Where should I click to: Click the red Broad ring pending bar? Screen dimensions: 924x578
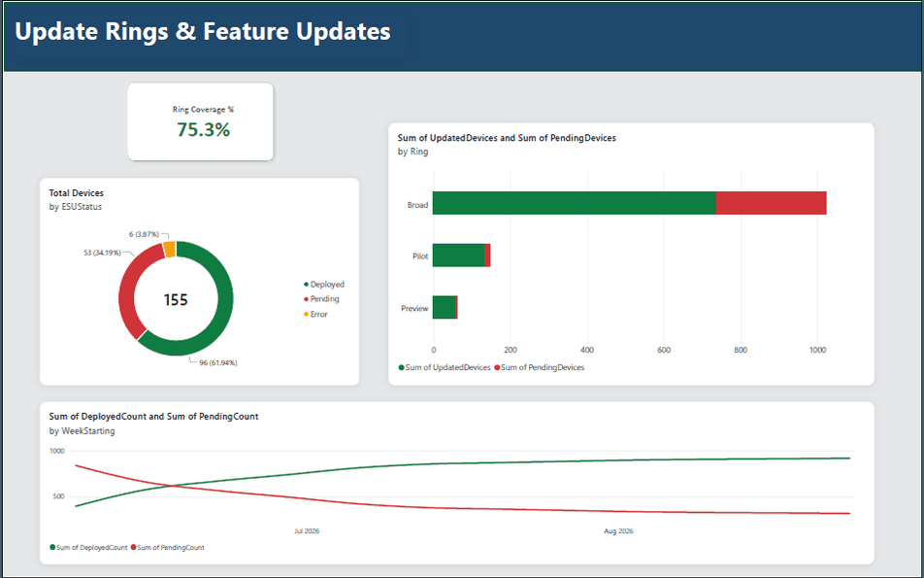[x=772, y=203]
